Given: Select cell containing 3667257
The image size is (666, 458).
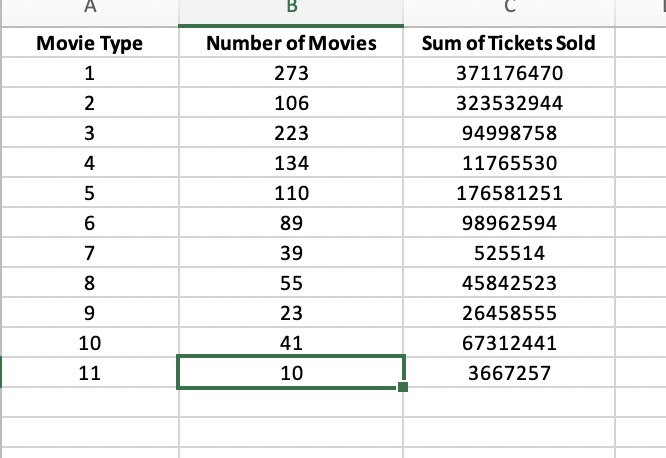Looking at the screenshot, I should click(509, 373).
